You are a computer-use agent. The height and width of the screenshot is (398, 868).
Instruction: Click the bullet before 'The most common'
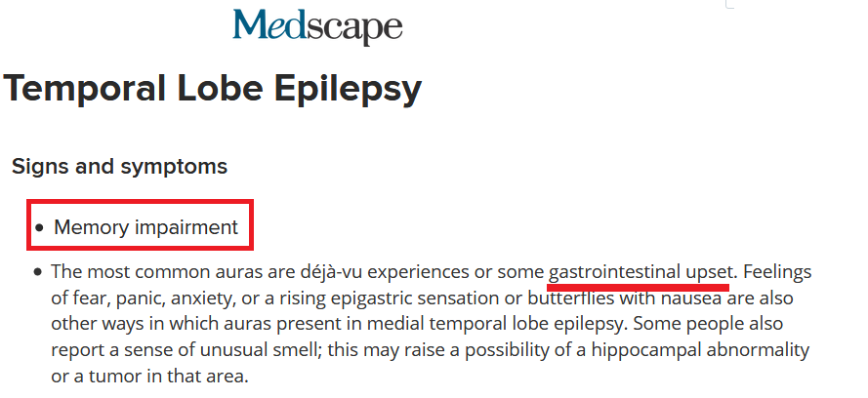pyautogui.click(x=37, y=272)
